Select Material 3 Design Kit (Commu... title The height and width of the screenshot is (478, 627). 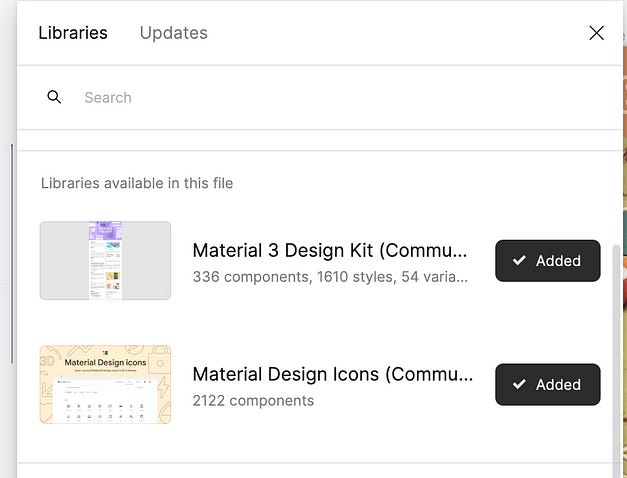click(330, 251)
